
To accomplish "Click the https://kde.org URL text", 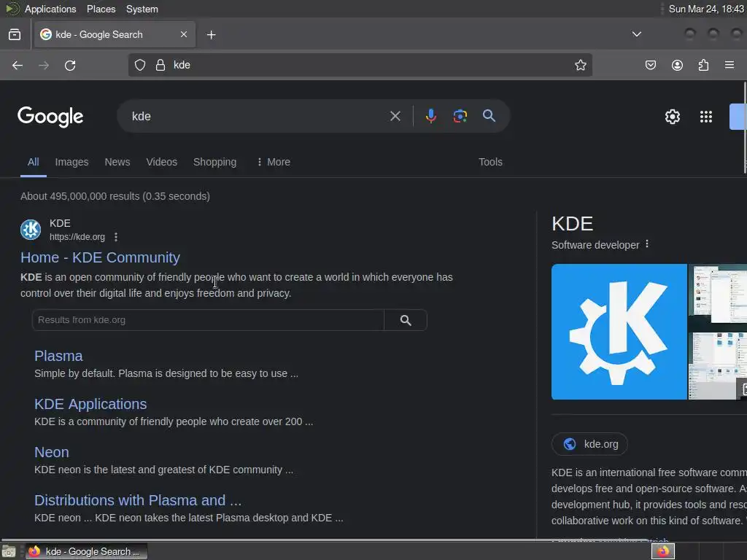I will tap(77, 237).
